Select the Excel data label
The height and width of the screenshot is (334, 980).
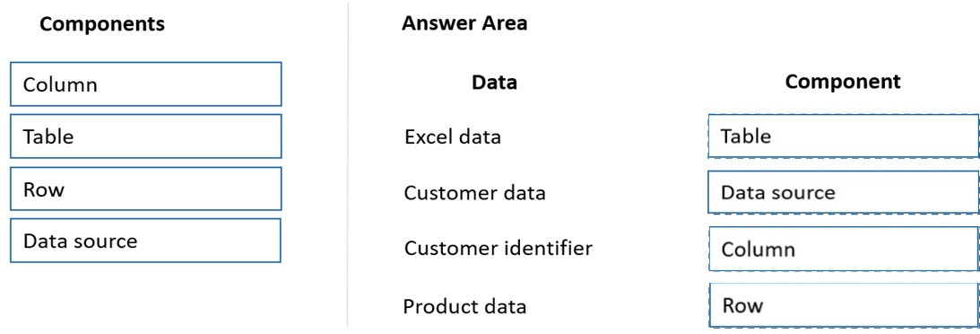[x=453, y=136]
